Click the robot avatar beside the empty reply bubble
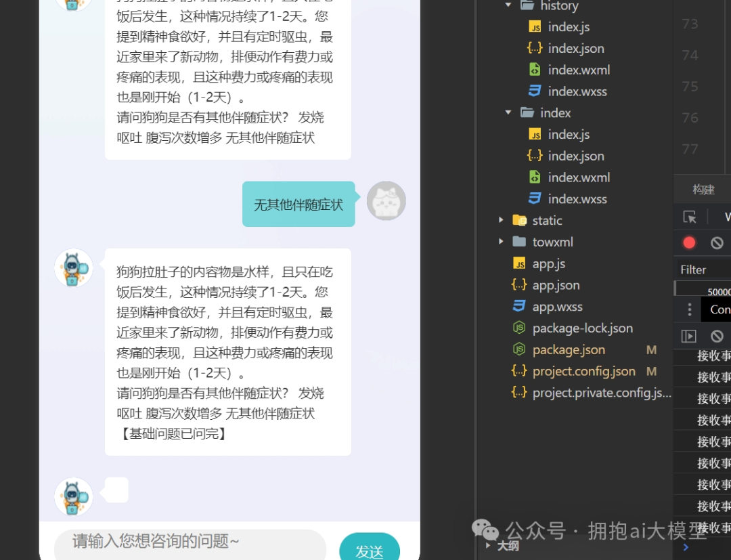 pyautogui.click(x=73, y=497)
